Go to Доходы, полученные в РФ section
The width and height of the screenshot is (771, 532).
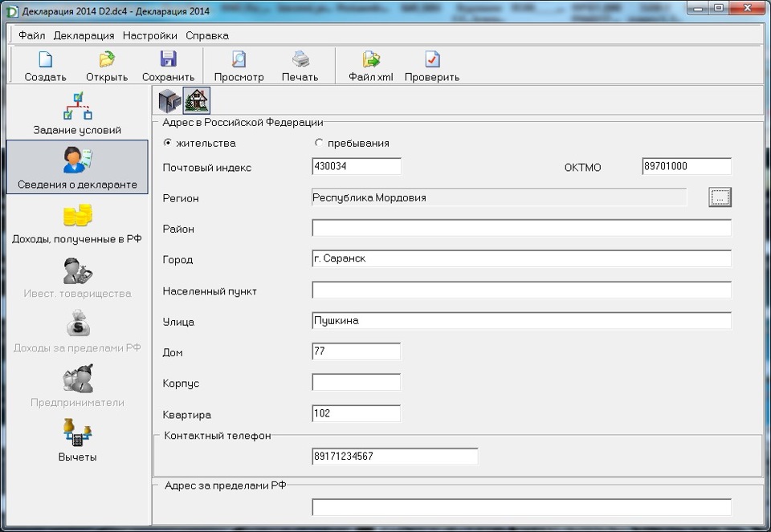(x=77, y=222)
